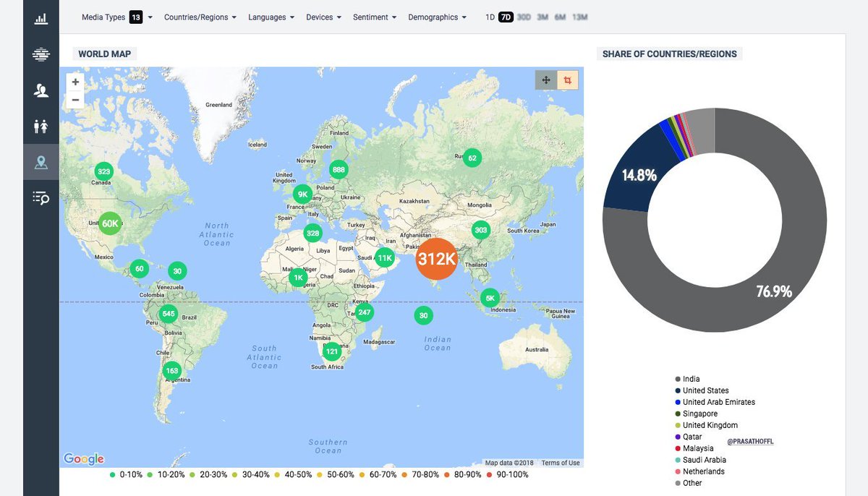This screenshot has width=868, height=496.
Task: Click the 30 cluster in Indian Ocean
Action: (x=423, y=315)
